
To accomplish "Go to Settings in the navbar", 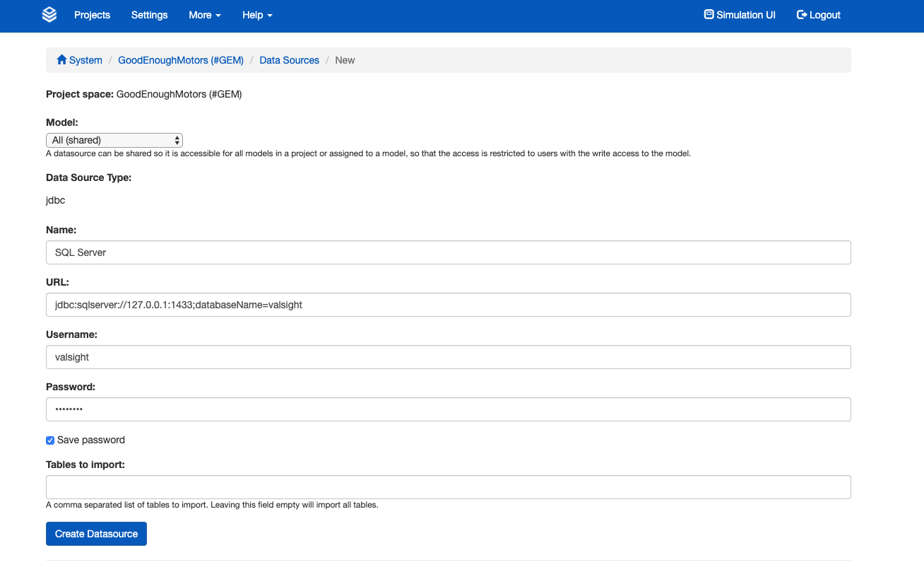I will (x=149, y=15).
